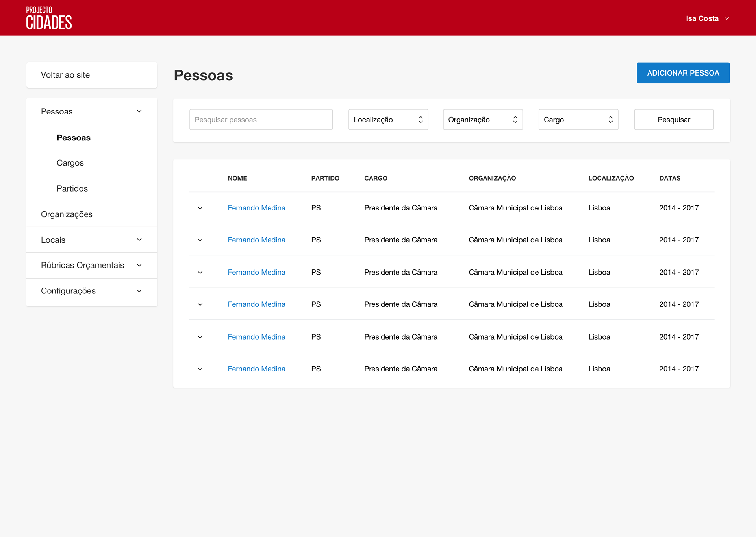This screenshot has width=756, height=537.
Task: Expand the second table row chevron
Action: pos(200,240)
